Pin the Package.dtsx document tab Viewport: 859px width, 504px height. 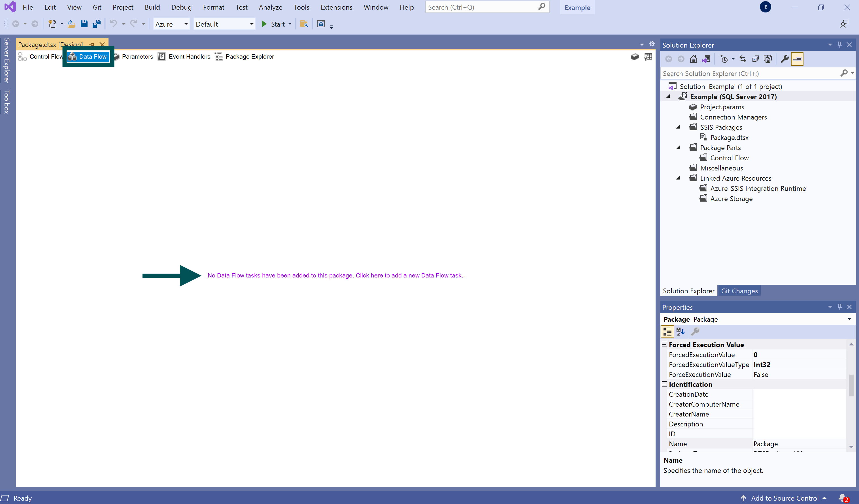coord(92,44)
